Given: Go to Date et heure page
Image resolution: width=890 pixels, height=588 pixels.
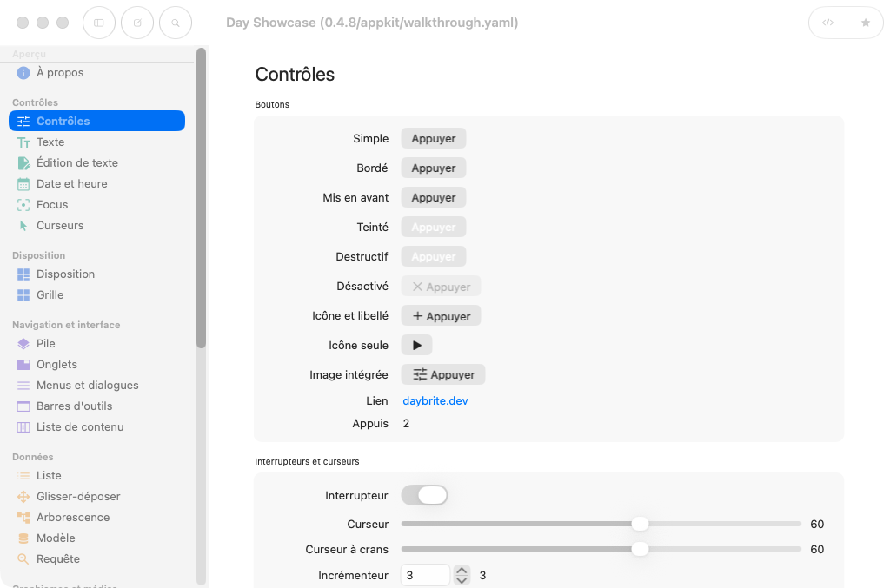Looking at the screenshot, I should 97,184.
